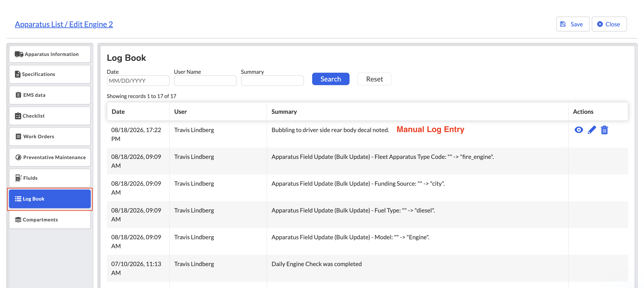
Task: Select the Log Book section
Action: 50,199
